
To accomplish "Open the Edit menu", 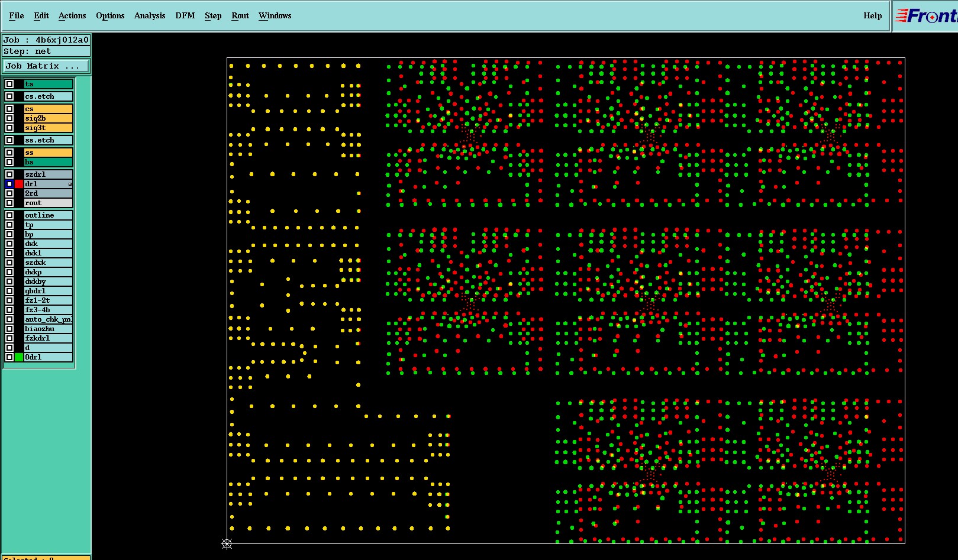I will pos(41,16).
